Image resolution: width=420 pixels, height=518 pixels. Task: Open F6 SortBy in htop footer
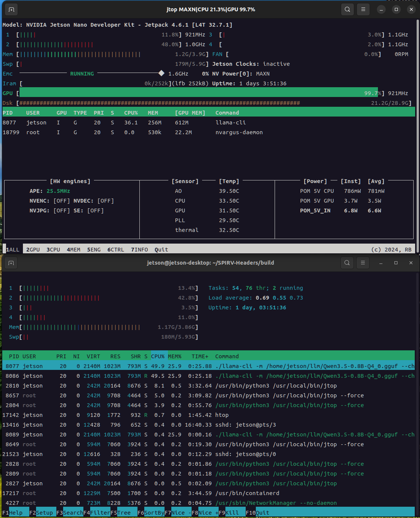pyautogui.click(x=151, y=513)
